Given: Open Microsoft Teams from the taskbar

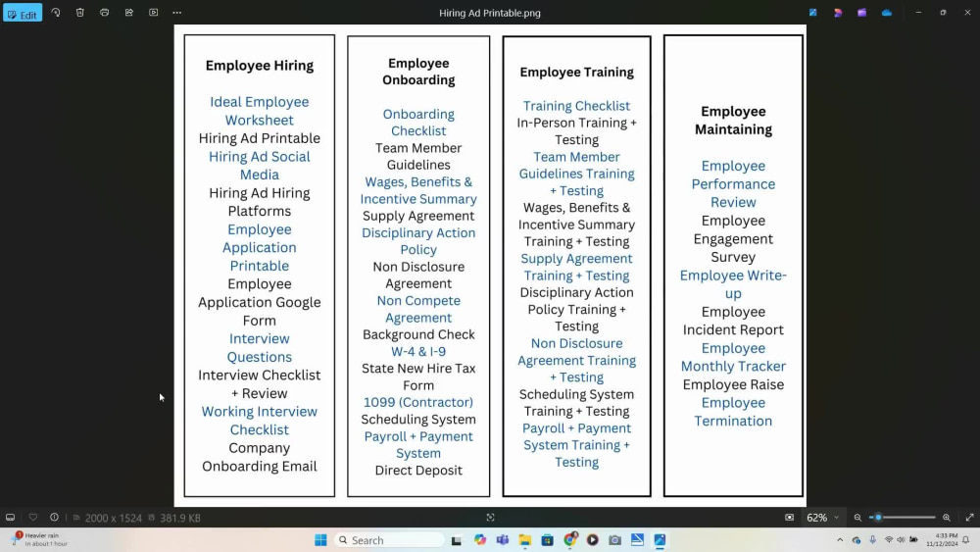Looking at the screenshot, I should [502, 540].
